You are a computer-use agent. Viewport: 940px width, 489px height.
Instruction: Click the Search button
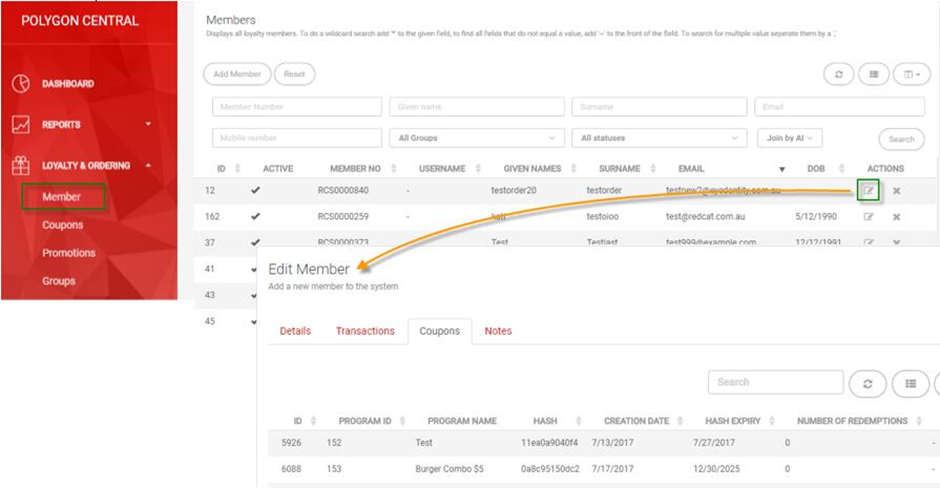901,139
